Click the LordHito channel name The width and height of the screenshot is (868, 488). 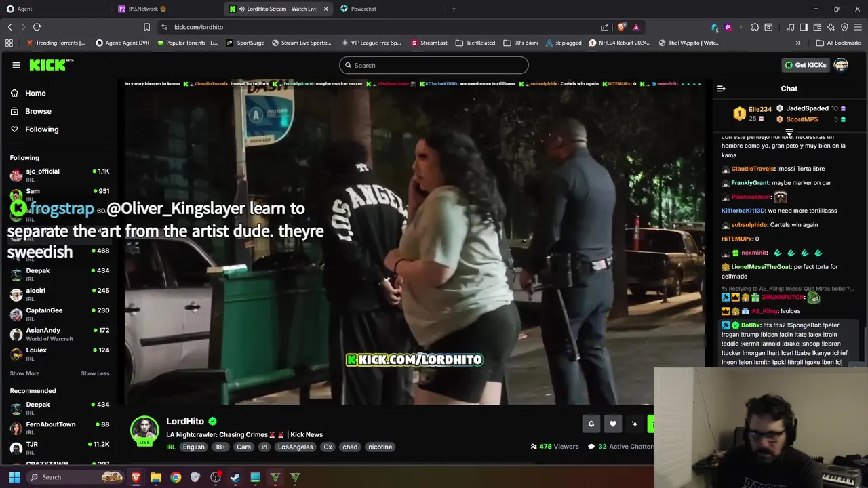(x=185, y=421)
